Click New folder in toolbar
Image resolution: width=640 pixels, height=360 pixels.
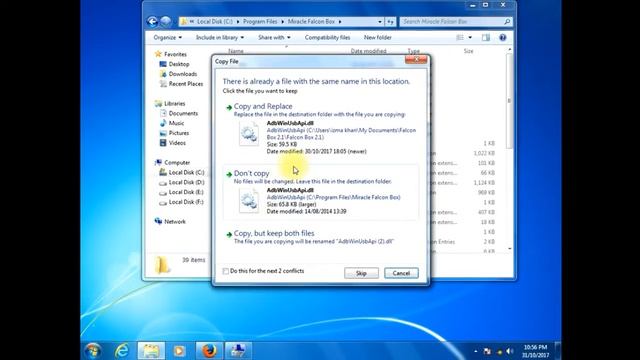378,38
